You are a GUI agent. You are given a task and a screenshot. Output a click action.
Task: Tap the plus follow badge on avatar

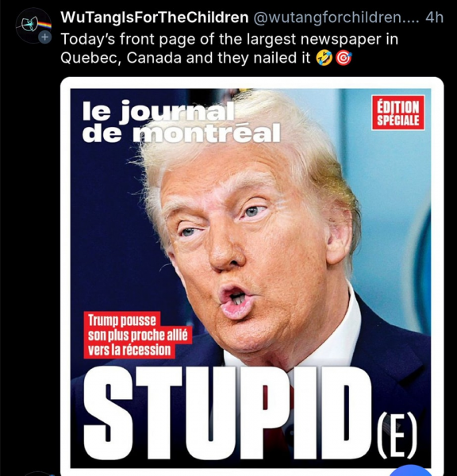pos(44,37)
